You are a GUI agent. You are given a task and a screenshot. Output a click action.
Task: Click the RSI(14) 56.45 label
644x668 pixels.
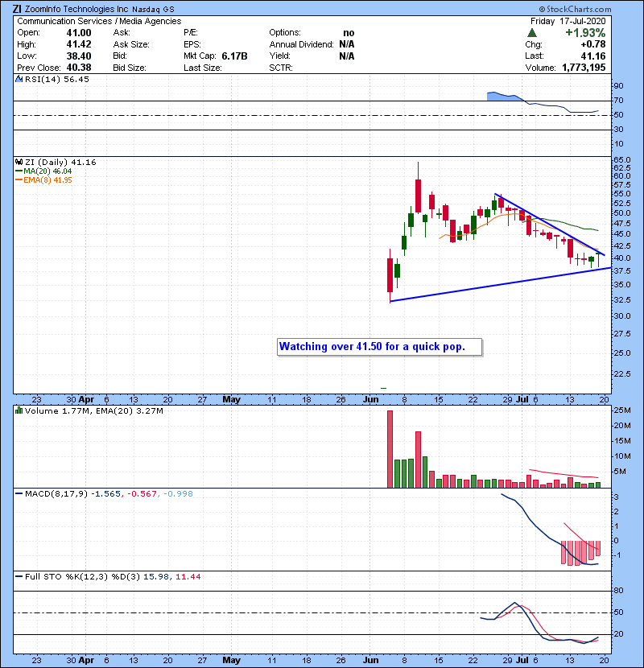[x=57, y=79]
